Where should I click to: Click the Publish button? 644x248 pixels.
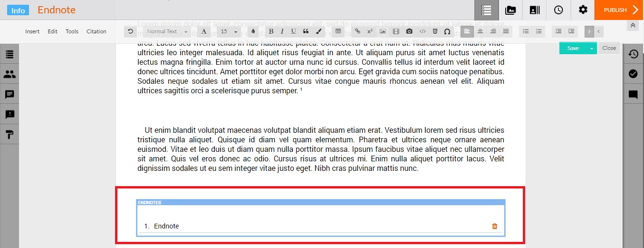619,10
